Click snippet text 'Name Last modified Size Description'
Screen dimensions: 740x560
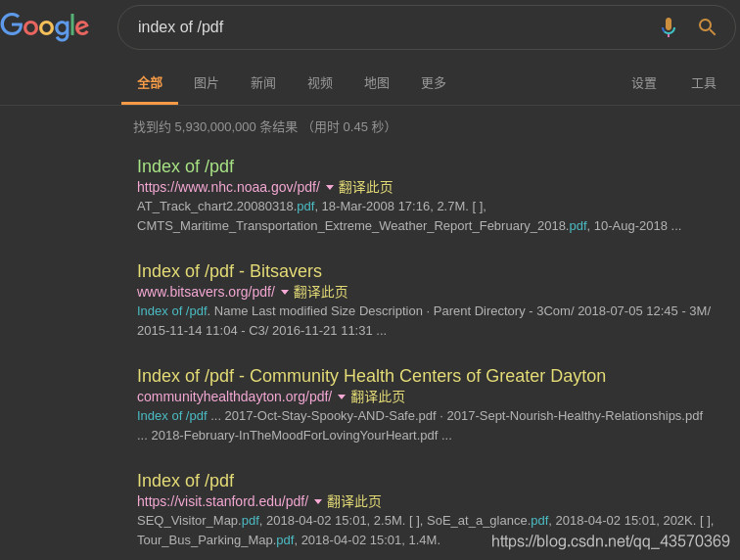(x=318, y=311)
